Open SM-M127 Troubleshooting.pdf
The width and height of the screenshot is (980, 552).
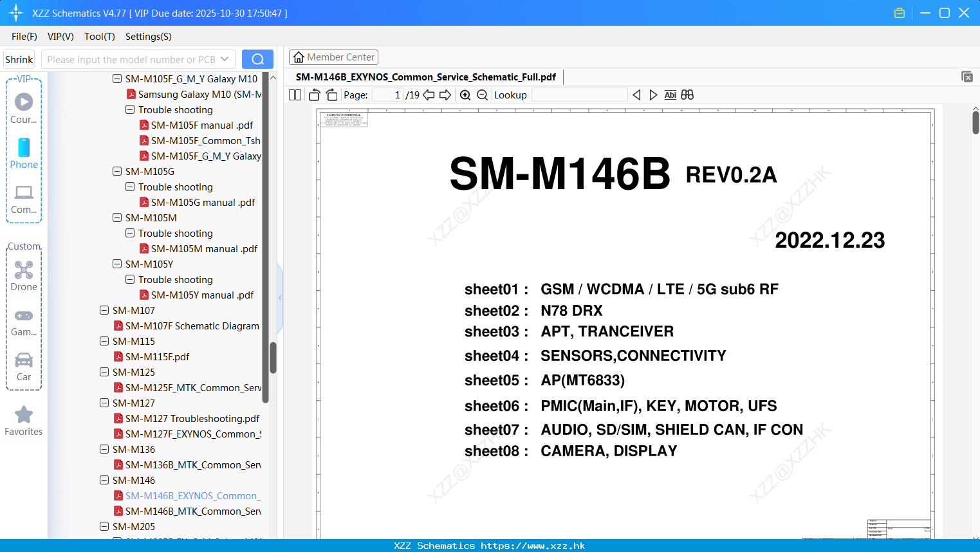(192, 419)
